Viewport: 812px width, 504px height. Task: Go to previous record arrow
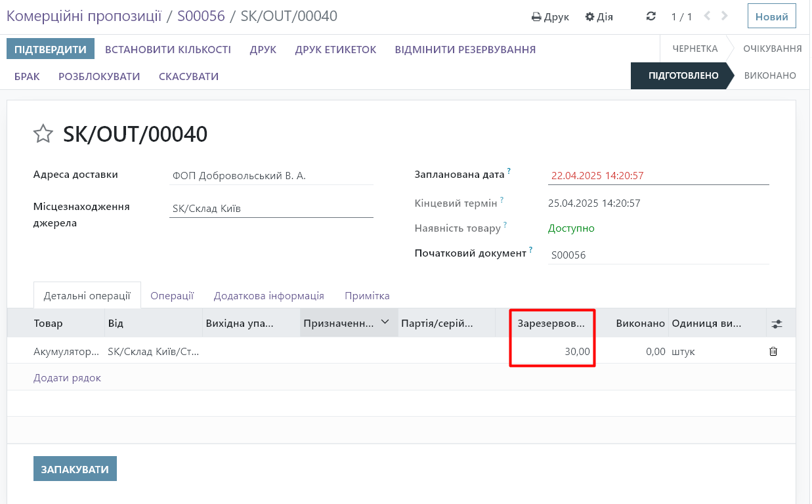tap(707, 16)
